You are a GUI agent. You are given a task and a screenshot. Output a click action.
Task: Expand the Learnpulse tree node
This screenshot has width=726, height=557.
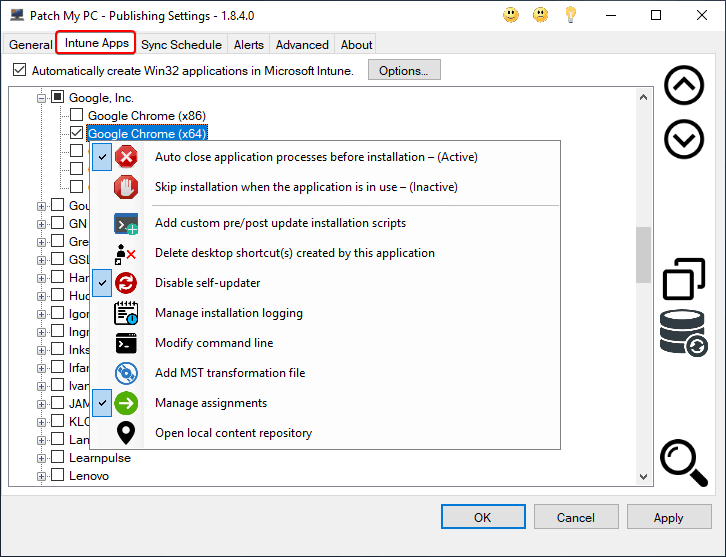(x=41, y=458)
